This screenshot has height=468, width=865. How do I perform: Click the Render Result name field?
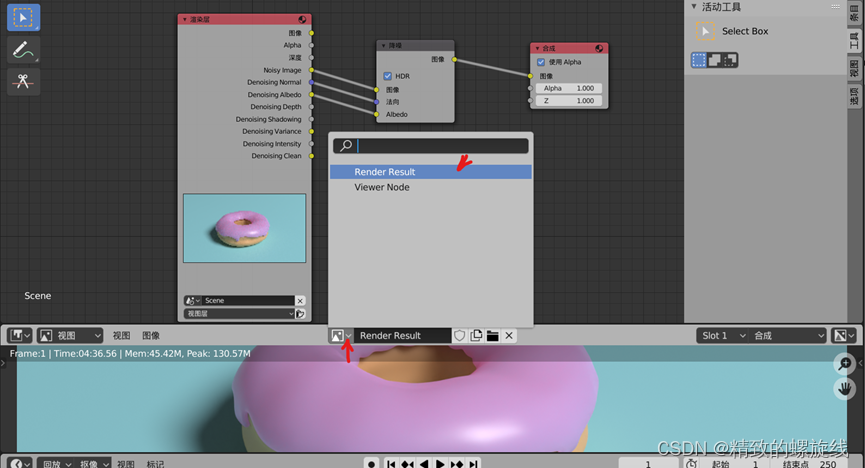click(403, 336)
